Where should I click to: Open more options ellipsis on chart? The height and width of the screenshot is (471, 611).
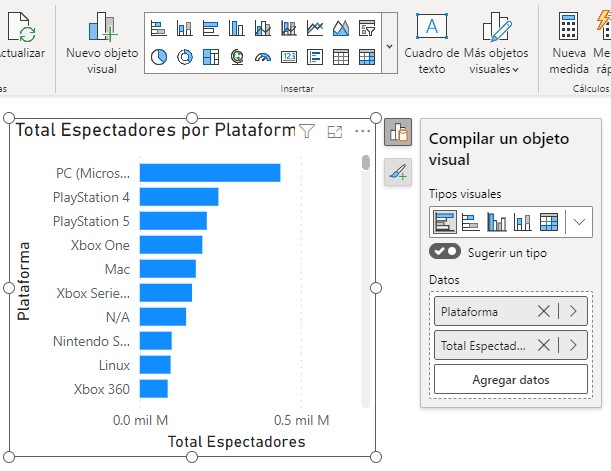click(363, 131)
